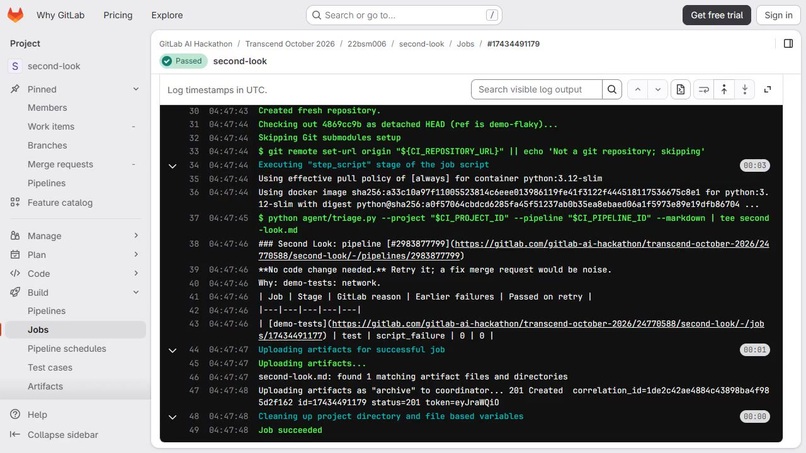View the raw job log icon

pos(681,89)
